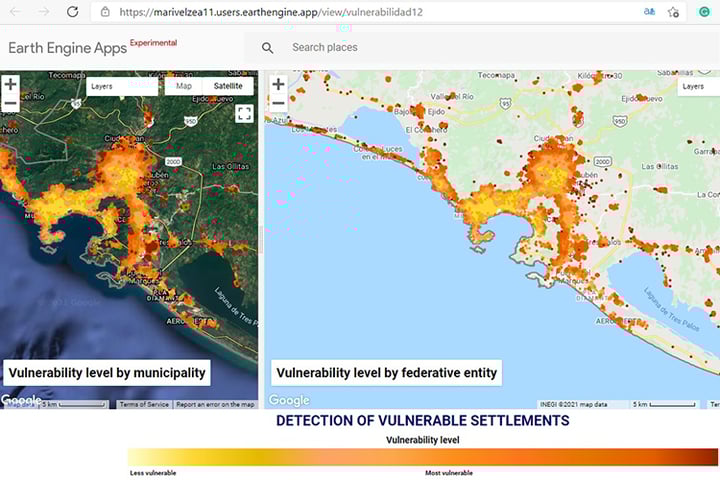View site info via the padlock icon
The image size is (720, 480).
point(105,12)
